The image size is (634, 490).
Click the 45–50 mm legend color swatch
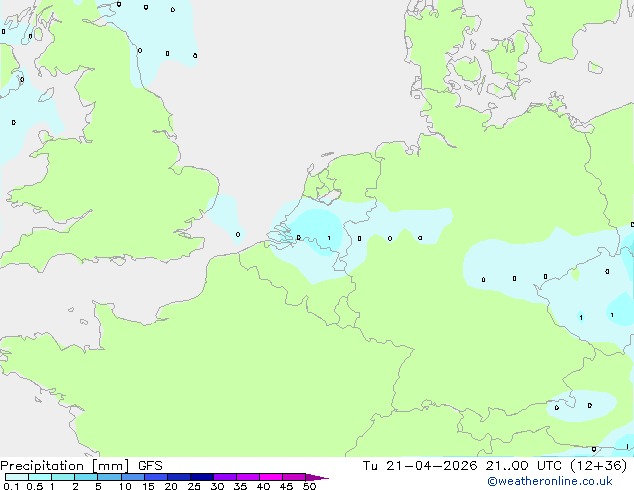[x=294, y=477]
